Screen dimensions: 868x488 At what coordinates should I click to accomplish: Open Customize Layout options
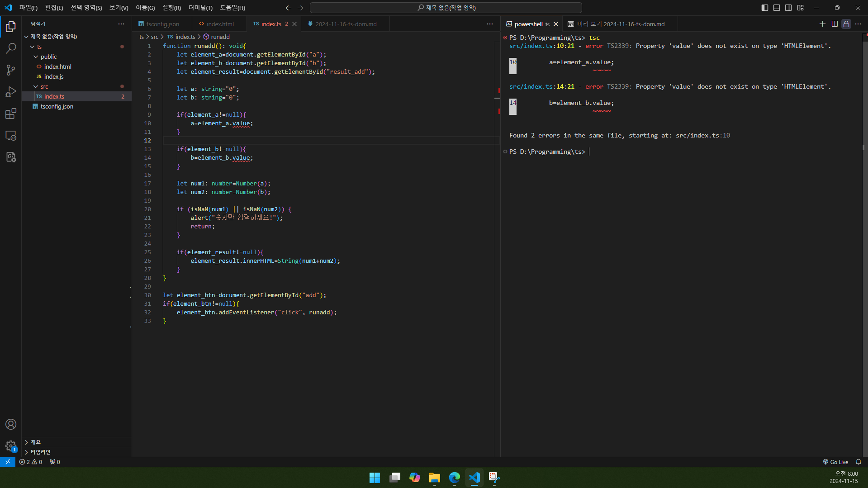tap(800, 8)
